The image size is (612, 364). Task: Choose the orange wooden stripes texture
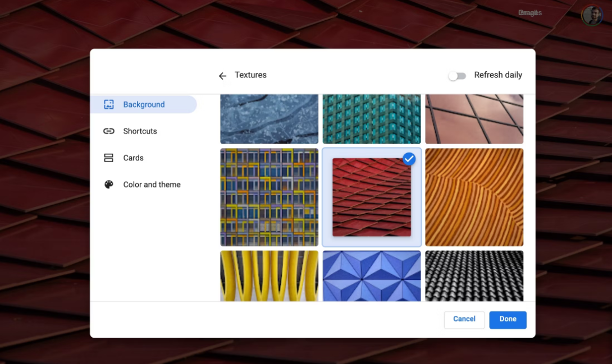pyautogui.click(x=474, y=197)
